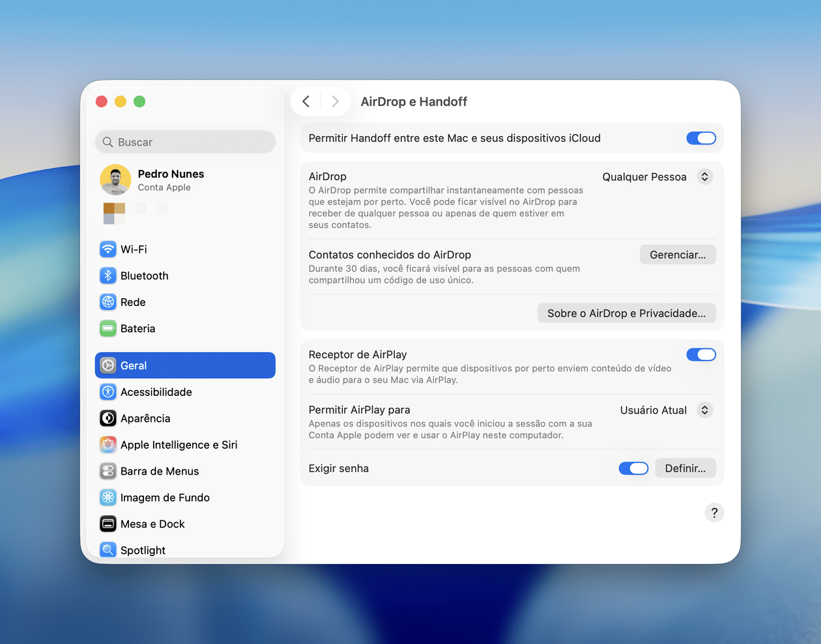Disable Permitir Handoff entre este Mac
821x644 pixels.
pos(701,138)
